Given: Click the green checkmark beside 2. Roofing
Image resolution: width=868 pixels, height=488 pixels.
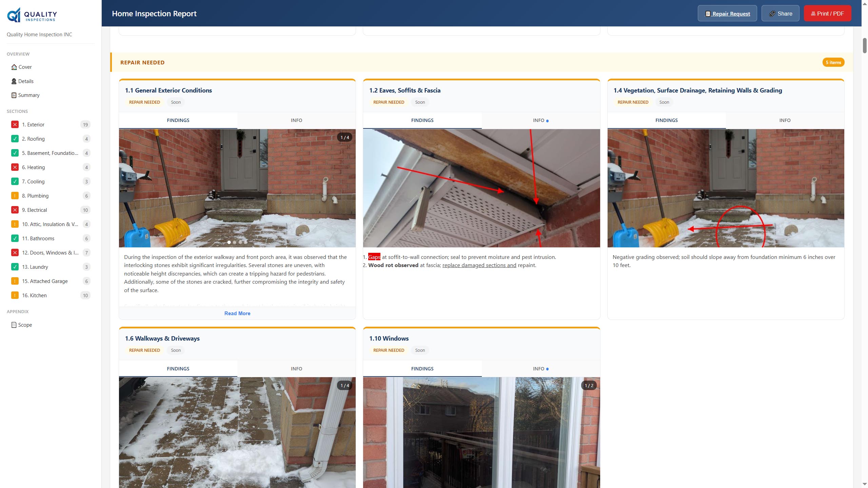Looking at the screenshot, I should click(15, 139).
